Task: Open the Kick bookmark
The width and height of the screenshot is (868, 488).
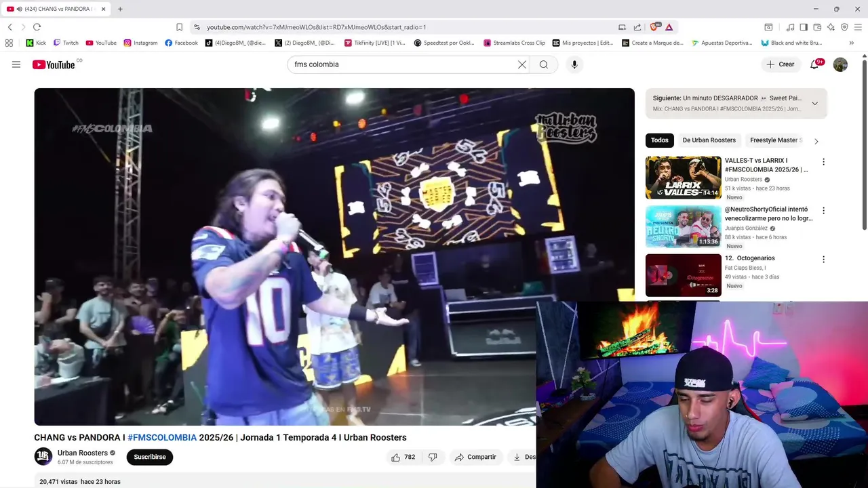Action: pos(36,43)
